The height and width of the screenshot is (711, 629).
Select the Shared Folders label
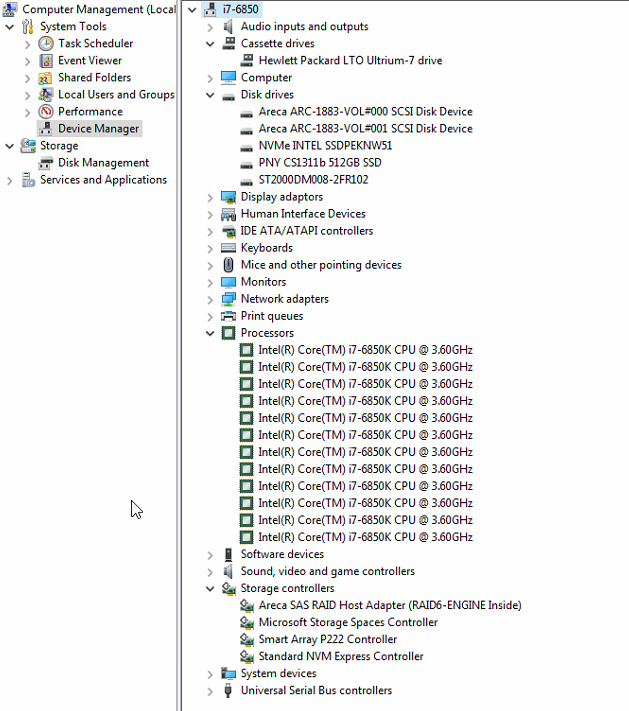pyautogui.click(x=94, y=78)
